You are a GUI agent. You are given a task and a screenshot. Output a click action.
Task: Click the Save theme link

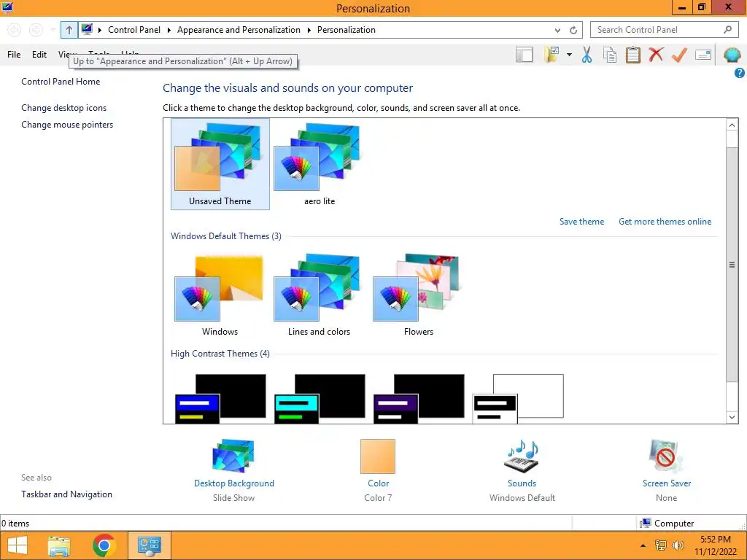(581, 222)
